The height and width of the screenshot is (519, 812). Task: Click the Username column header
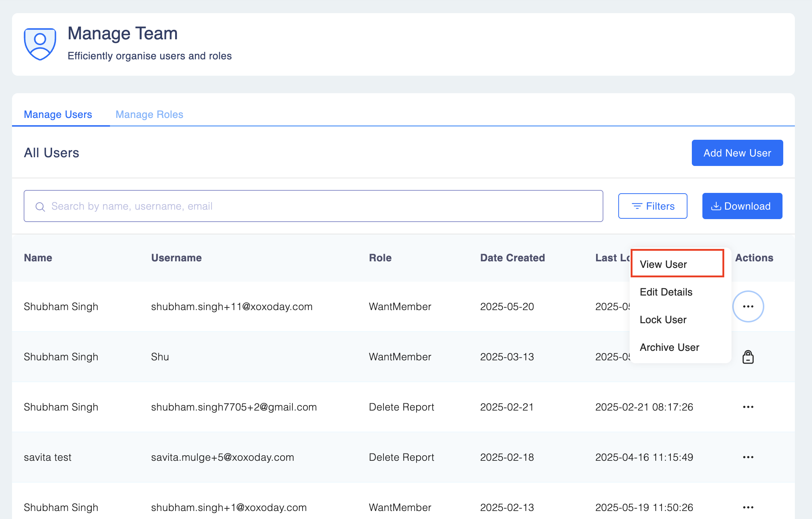(x=176, y=258)
